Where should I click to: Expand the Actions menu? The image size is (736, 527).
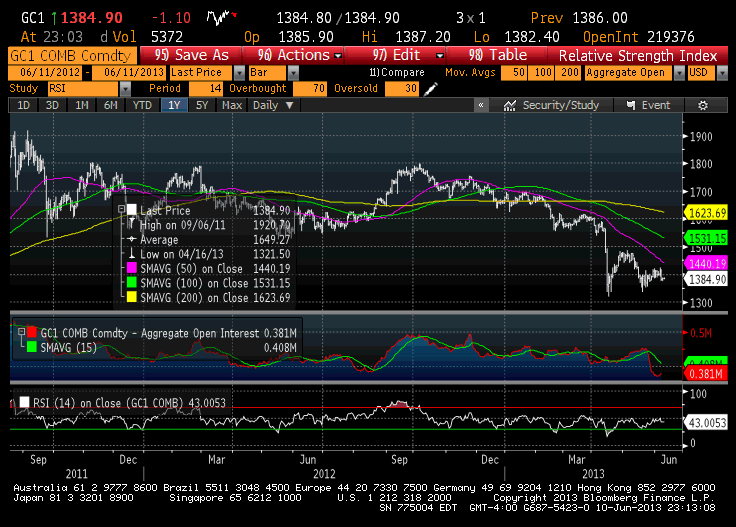(338, 55)
